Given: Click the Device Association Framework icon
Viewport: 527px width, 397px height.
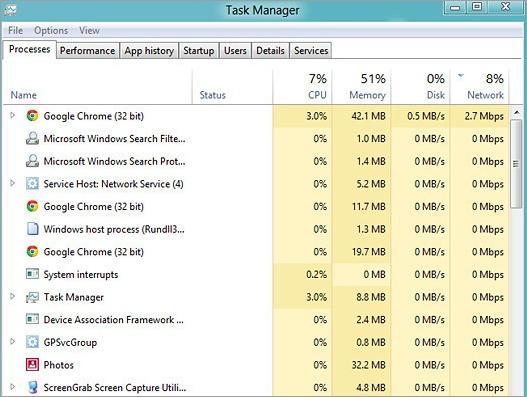Looking at the screenshot, I should click(32, 319).
